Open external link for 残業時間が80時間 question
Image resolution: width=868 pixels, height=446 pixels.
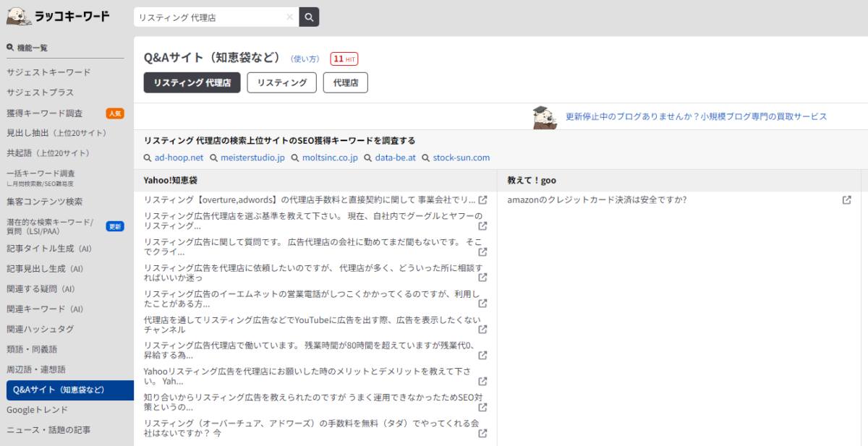pyautogui.click(x=482, y=356)
